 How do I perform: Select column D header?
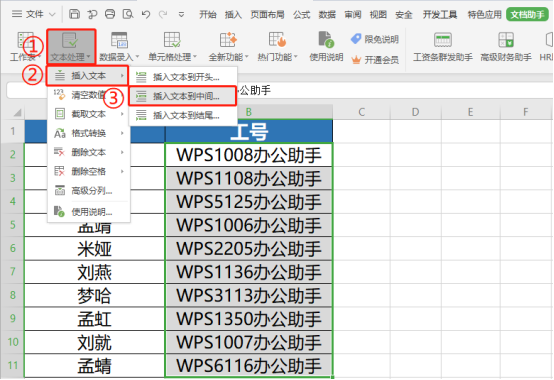coord(416,112)
